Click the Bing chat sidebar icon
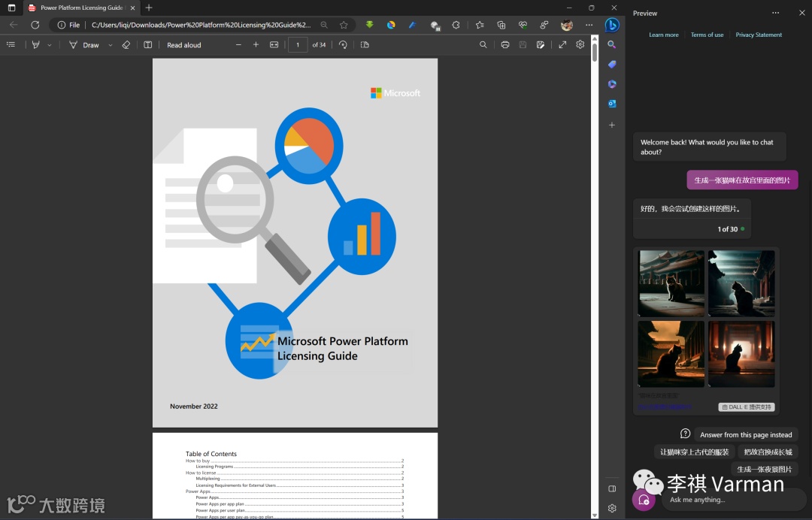Viewport: 812px width, 520px height. tap(612, 25)
